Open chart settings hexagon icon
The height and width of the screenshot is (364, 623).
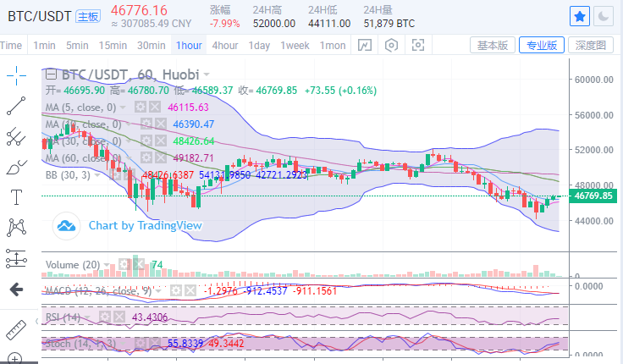pyautogui.click(x=391, y=46)
